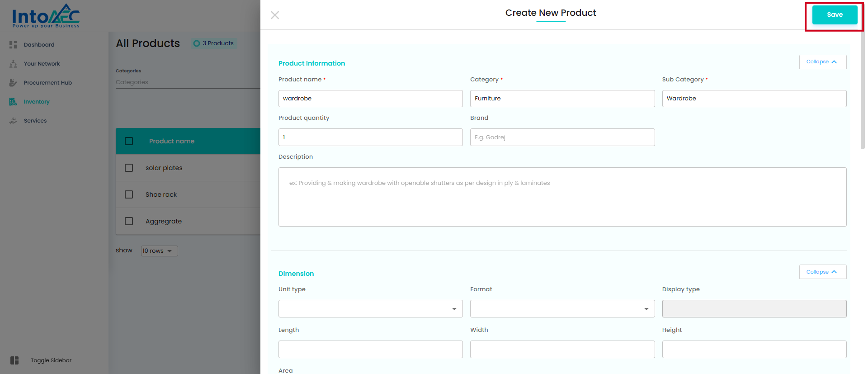Screen dimensions: 868x374
Task: Collapse the Product Information section
Action: tap(822, 62)
